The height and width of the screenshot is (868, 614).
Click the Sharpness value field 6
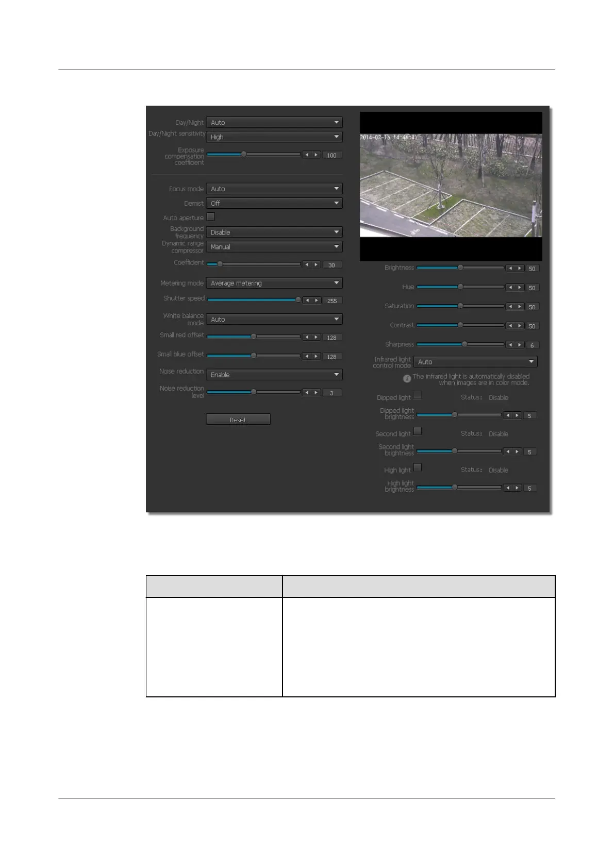click(532, 345)
